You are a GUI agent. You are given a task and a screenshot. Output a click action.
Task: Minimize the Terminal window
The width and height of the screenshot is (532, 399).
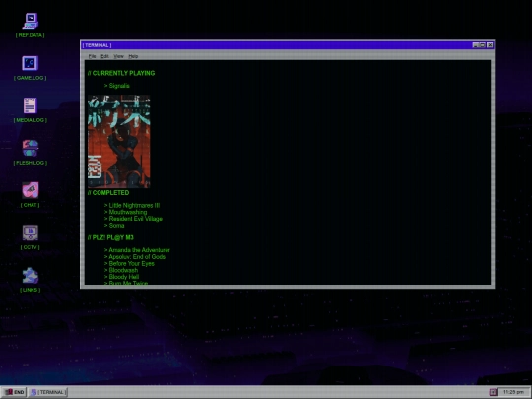click(475, 45)
